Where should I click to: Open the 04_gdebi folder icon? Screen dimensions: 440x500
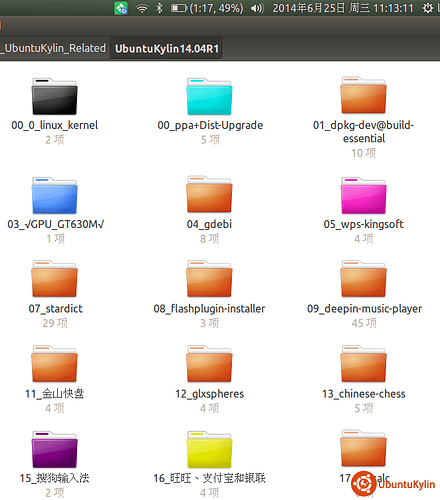click(x=209, y=194)
